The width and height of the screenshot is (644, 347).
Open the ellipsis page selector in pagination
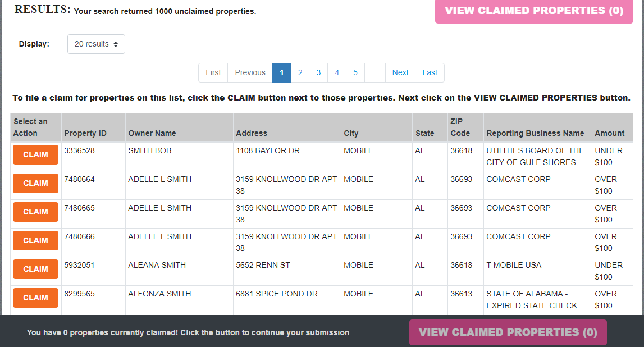click(374, 72)
